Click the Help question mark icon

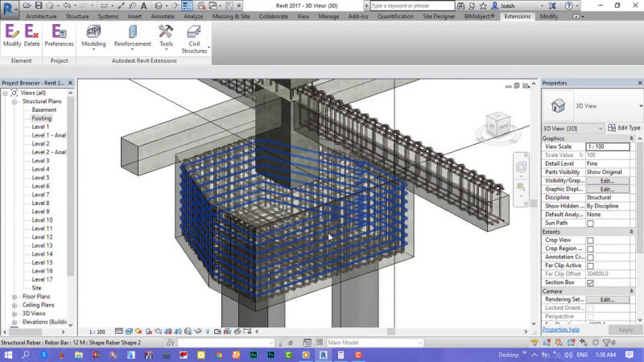pyautogui.click(x=569, y=6)
